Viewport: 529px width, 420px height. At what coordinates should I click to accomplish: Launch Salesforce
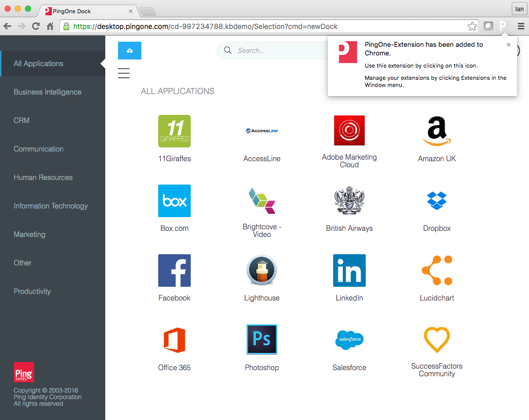tap(349, 339)
